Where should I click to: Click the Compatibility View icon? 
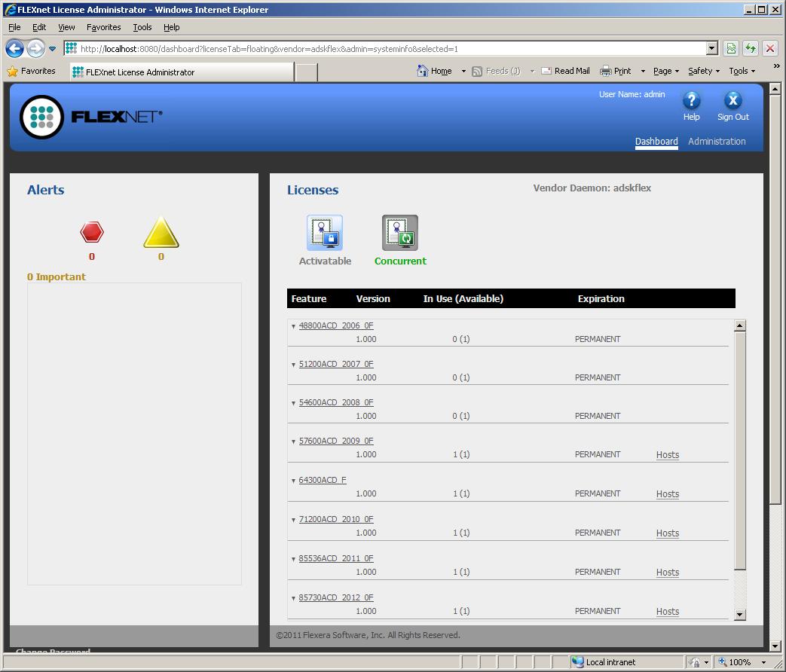tap(731, 49)
